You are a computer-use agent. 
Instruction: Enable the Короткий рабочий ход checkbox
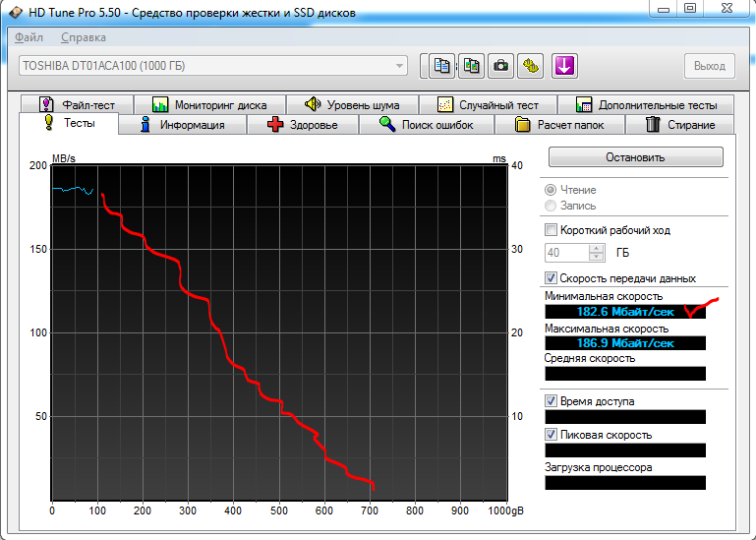point(551,230)
